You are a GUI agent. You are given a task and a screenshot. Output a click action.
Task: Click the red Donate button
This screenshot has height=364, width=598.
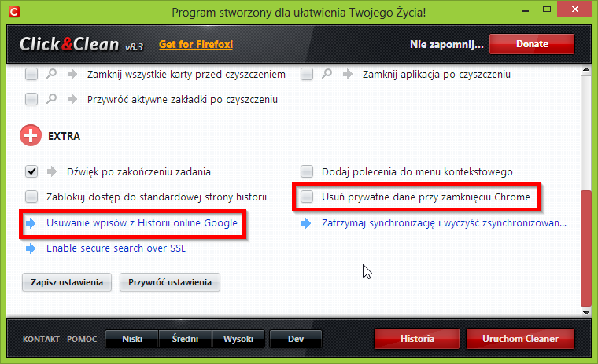[x=532, y=44]
